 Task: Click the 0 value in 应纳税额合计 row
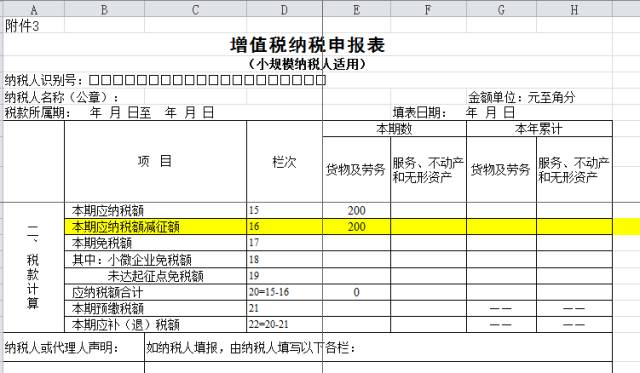coord(356,292)
